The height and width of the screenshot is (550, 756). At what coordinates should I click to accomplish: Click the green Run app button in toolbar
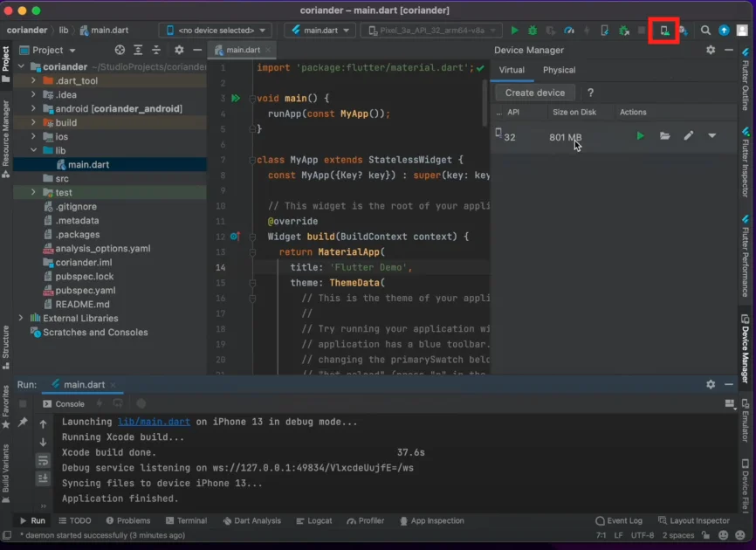514,31
